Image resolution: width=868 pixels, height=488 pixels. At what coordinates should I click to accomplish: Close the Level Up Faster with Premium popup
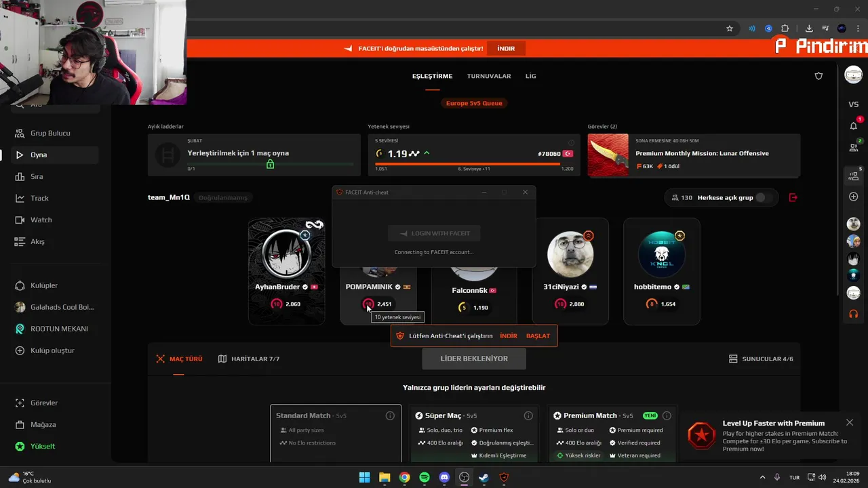tap(850, 423)
